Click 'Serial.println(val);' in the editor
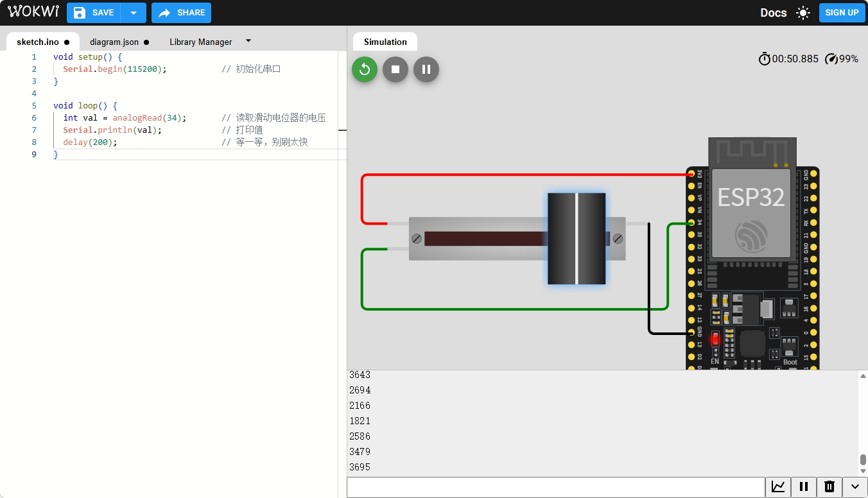868x498 pixels. 112,130
